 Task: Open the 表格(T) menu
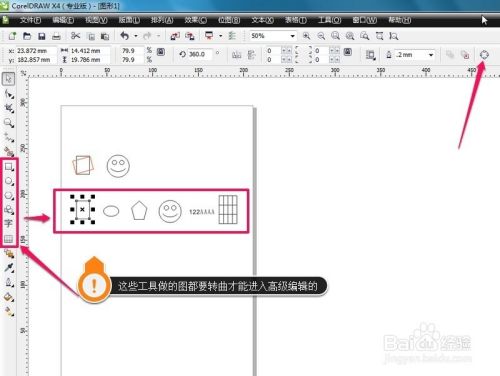295,20
